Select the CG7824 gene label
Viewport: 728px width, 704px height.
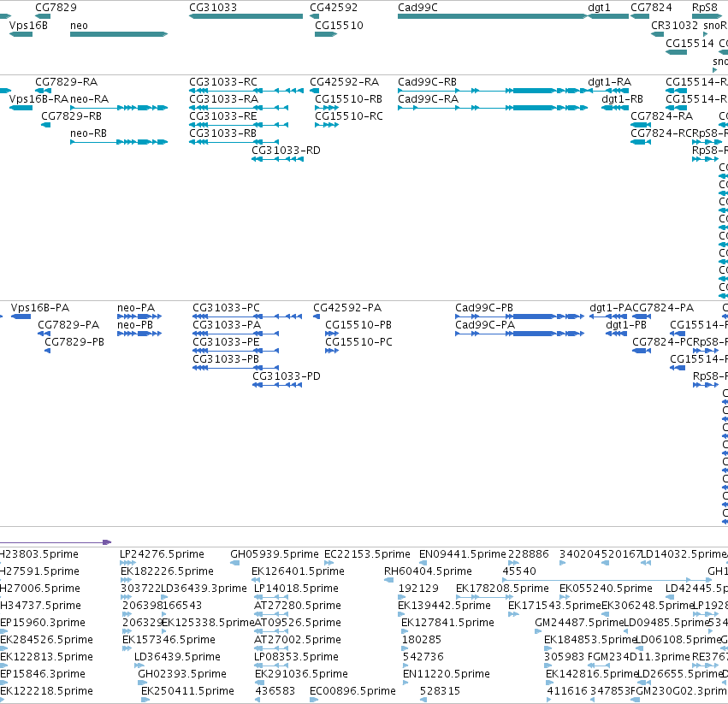pyautogui.click(x=651, y=8)
